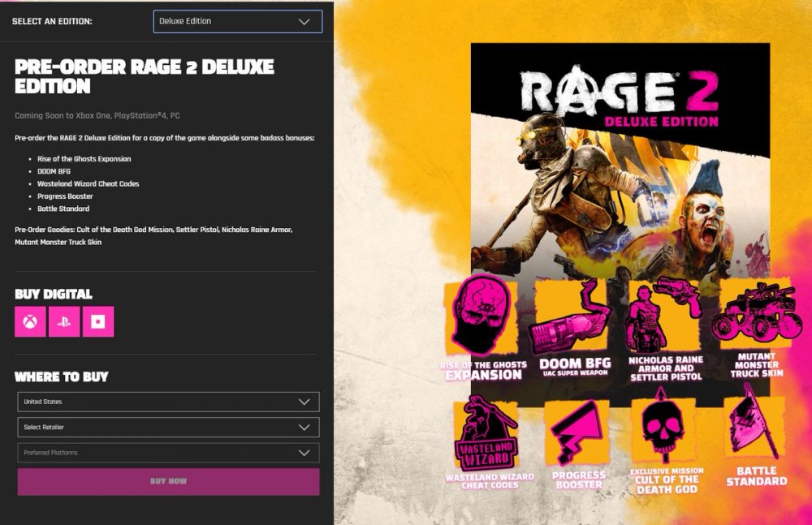Click the PC digital purchase icon

[98, 322]
